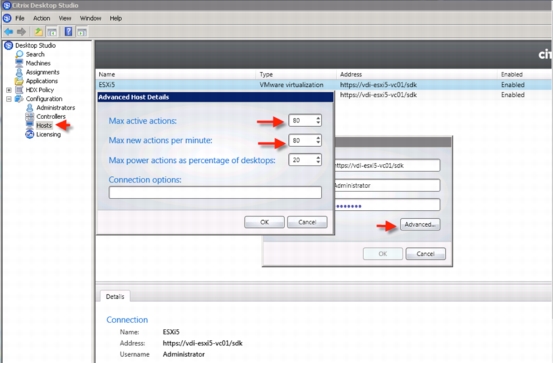Screen dimensions: 554x365
Task: Click the VMware virtualization type cell
Action: 291,85
